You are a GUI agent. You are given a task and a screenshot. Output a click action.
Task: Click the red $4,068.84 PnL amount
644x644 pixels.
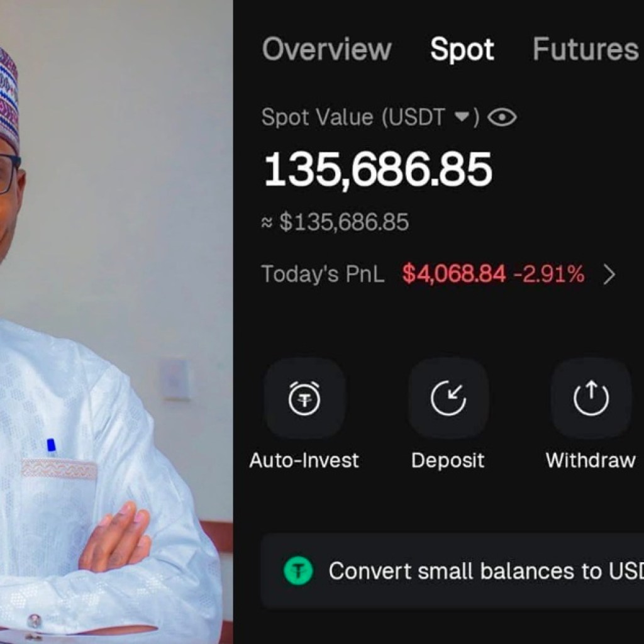453,274
